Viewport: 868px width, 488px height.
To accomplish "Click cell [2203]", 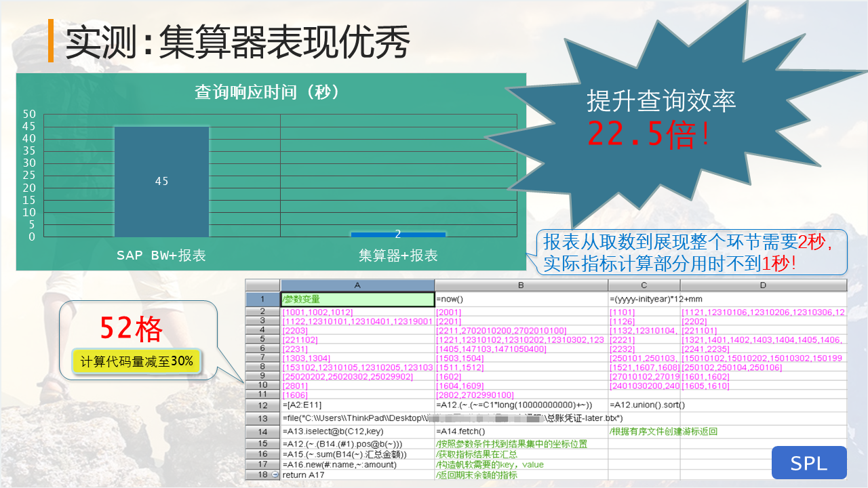I will pyautogui.click(x=357, y=331).
